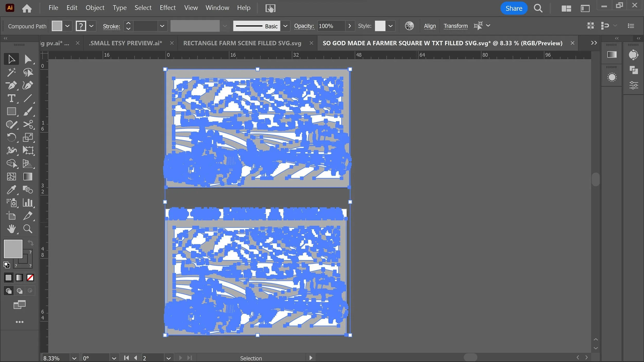Choose the Zoom tool in toolbar

tap(28, 229)
